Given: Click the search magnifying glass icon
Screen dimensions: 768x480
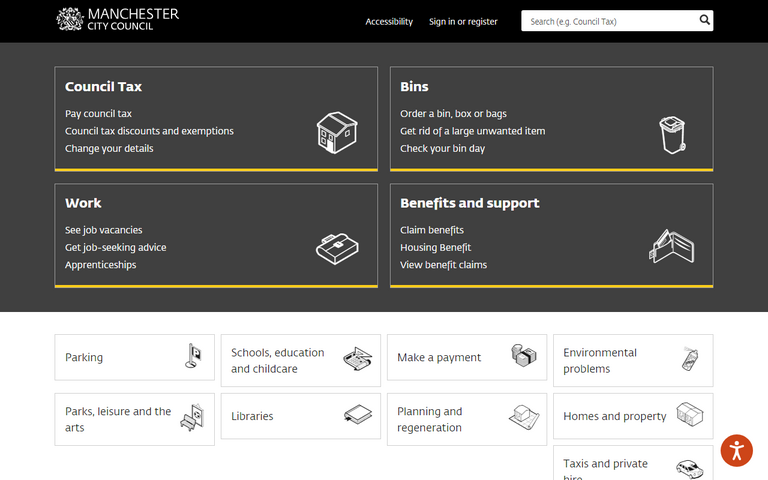Looking at the screenshot, I should pos(704,20).
